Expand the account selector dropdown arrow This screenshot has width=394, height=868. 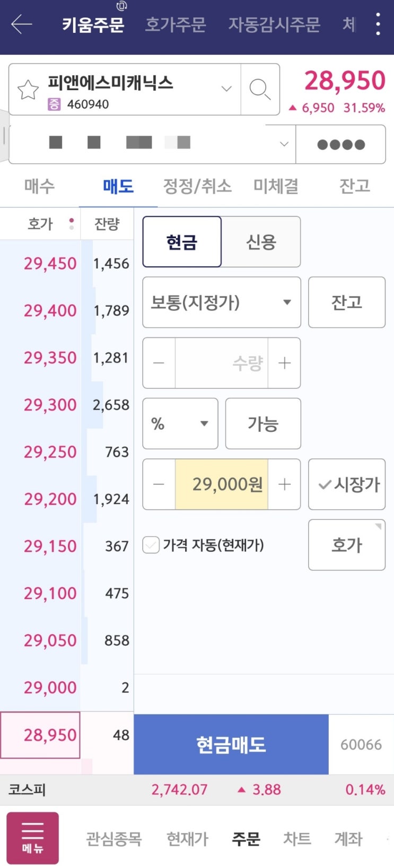[284, 144]
